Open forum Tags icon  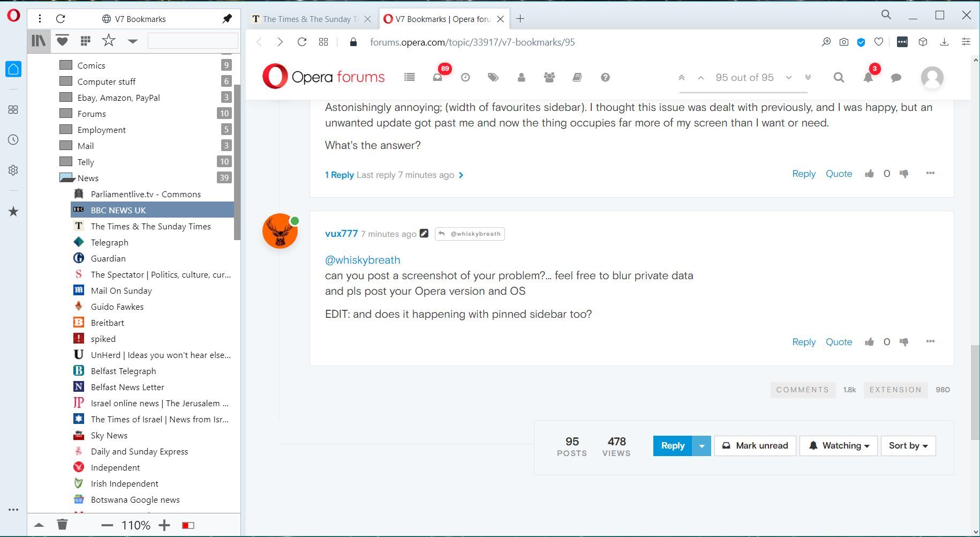493,77
